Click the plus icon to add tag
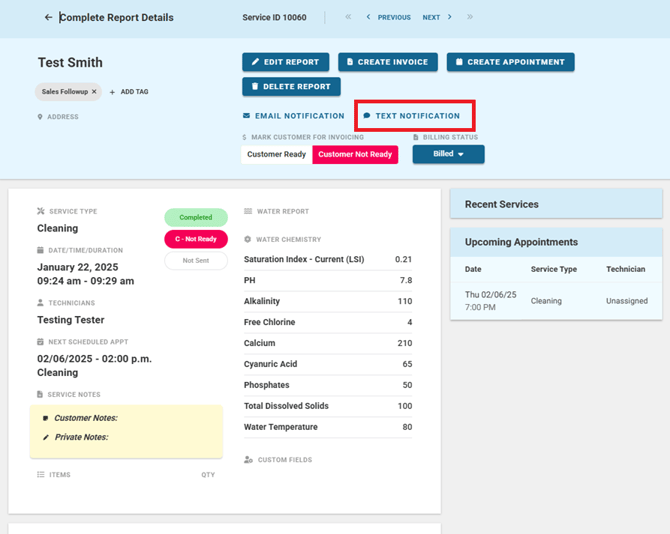Viewport: 670px width, 534px height. pyautogui.click(x=112, y=92)
